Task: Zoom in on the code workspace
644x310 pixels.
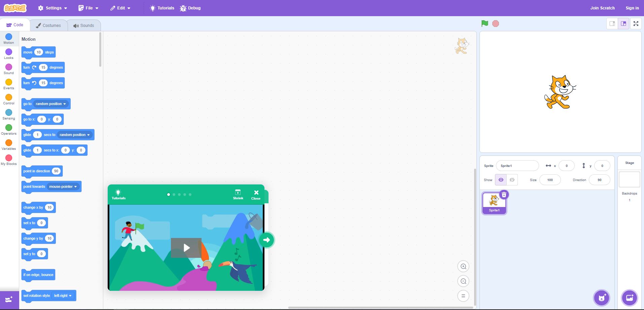Action: click(x=463, y=266)
